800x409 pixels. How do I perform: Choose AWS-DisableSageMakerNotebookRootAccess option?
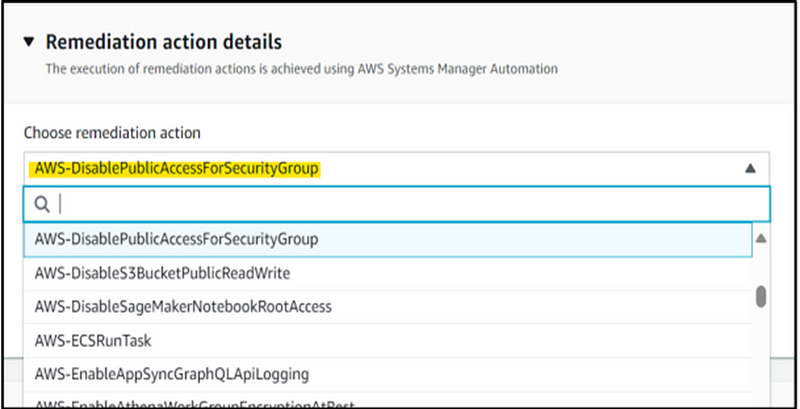388,307
